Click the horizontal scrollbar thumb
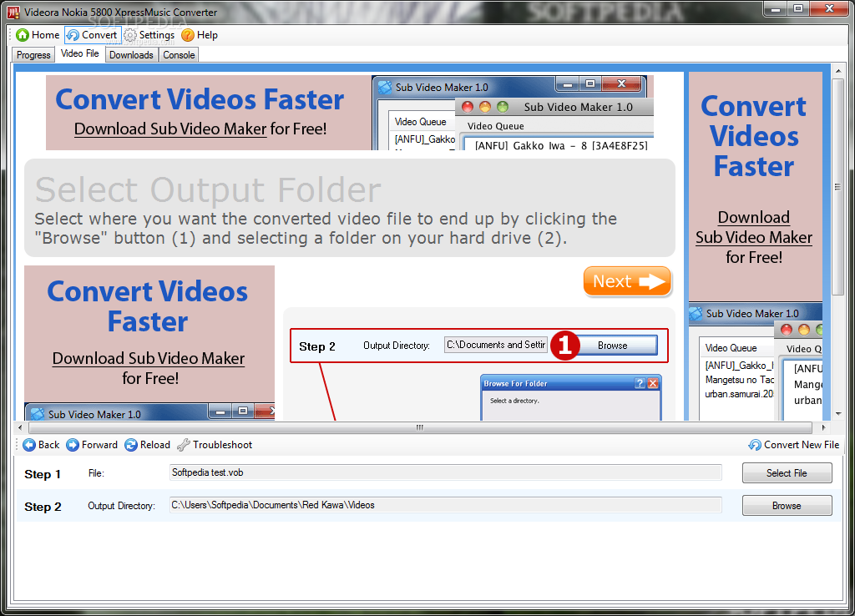The image size is (855, 616). click(419, 427)
